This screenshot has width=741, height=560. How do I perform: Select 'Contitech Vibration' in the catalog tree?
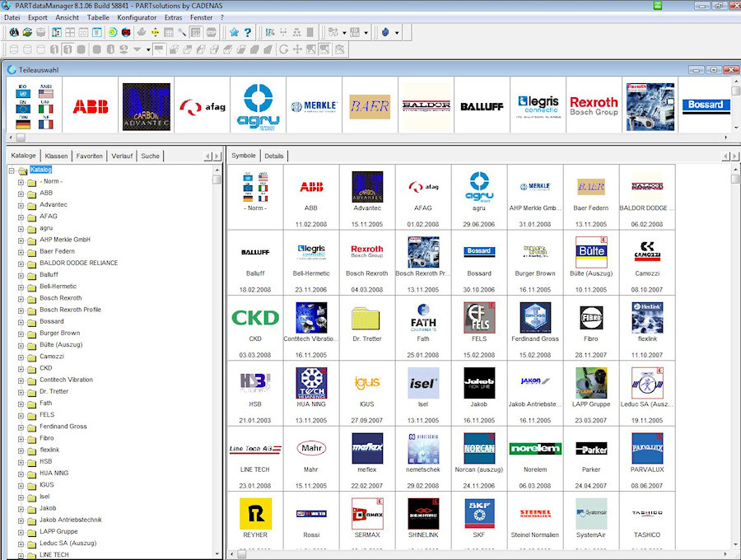66,380
